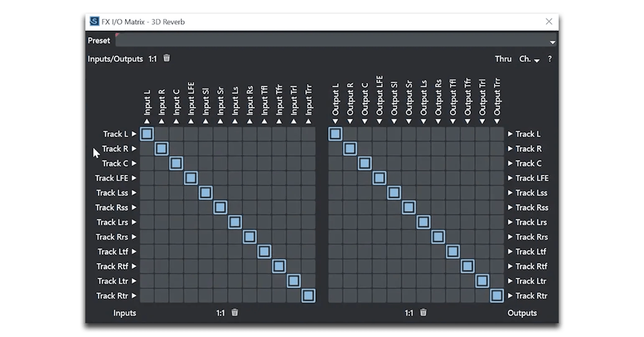Image resolution: width=644 pixels, height=337 pixels.
Task: Open the Preset dropdown arrow
Action: [552, 42]
